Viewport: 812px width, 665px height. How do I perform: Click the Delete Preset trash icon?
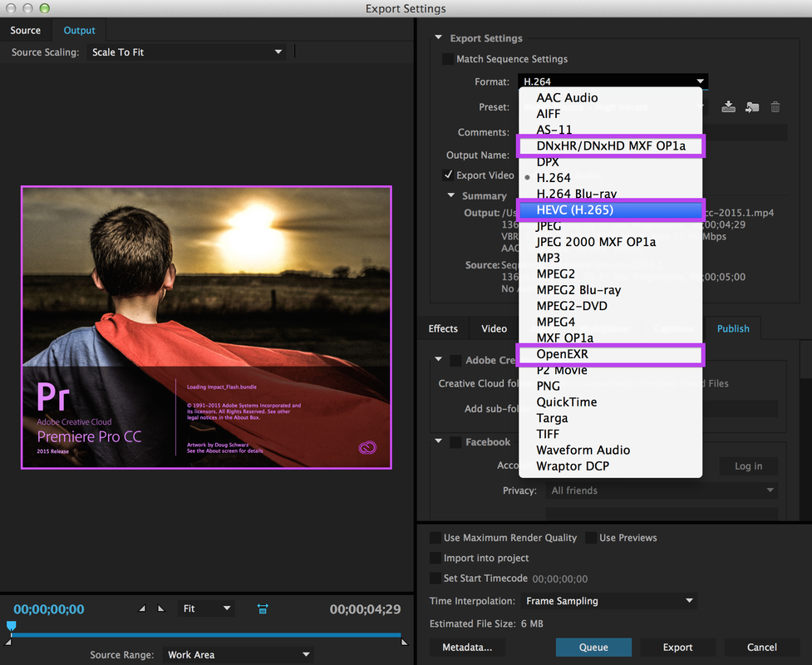pyautogui.click(x=775, y=106)
